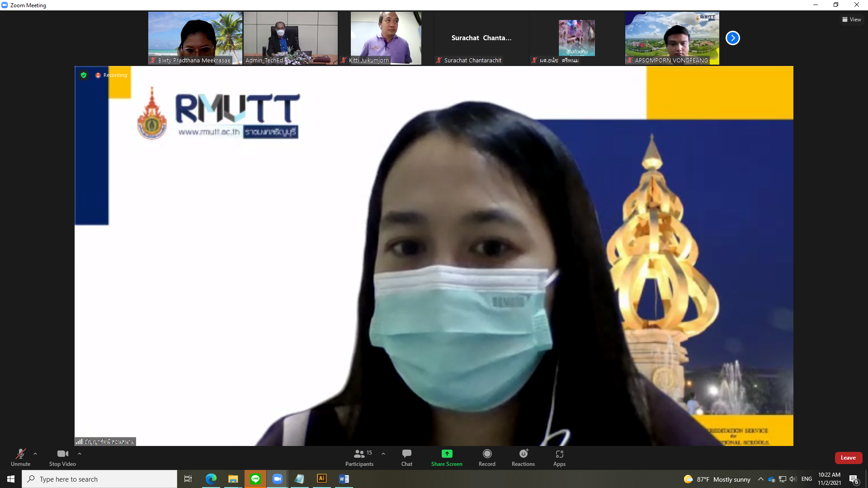Show next page of participant thumbnails
868x488 pixels.
click(x=733, y=38)
